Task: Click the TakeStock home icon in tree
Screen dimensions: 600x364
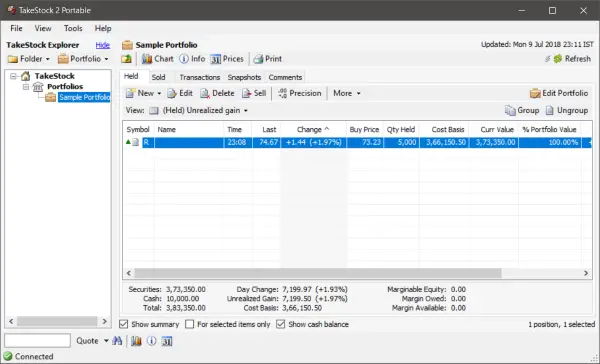Action: (x=25, y=76)
